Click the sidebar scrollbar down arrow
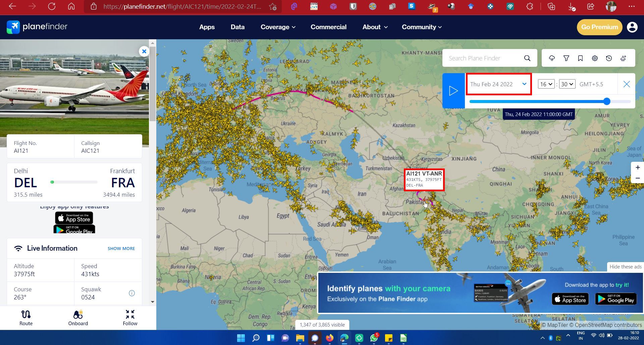 coord(153,302)
